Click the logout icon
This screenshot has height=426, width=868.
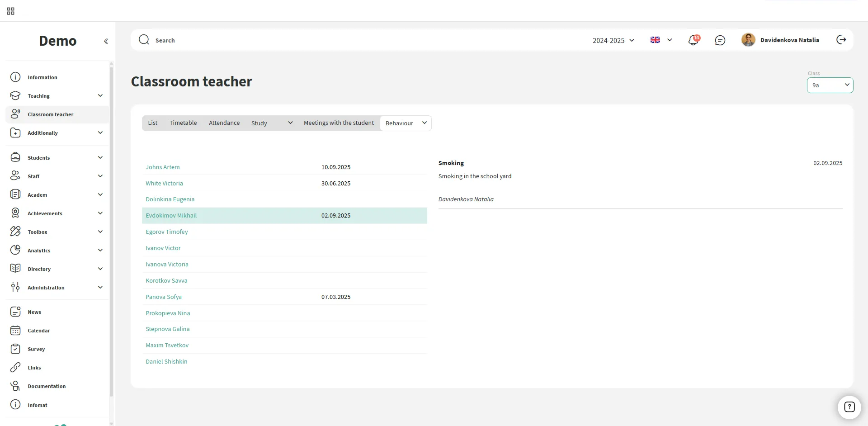[841, 40]
